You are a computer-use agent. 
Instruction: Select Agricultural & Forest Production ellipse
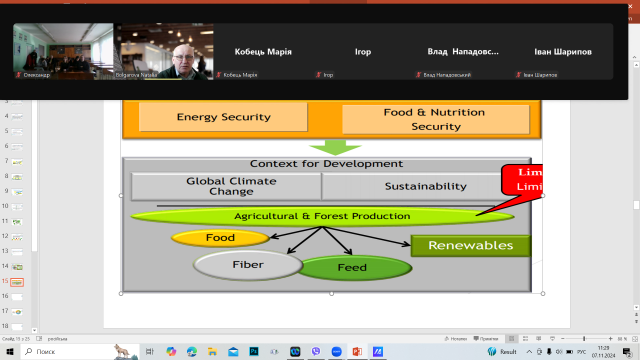pos(322,216)
